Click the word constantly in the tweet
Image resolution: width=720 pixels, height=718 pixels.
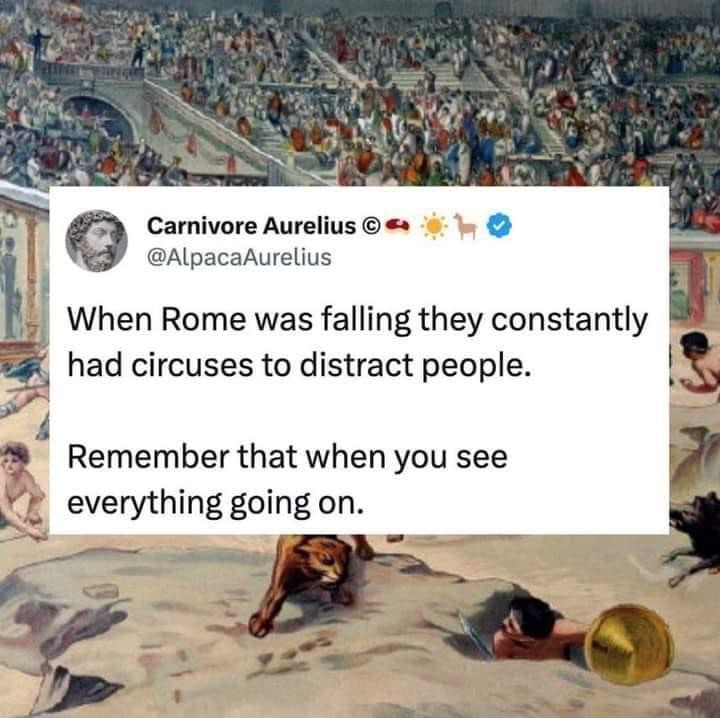570,321
